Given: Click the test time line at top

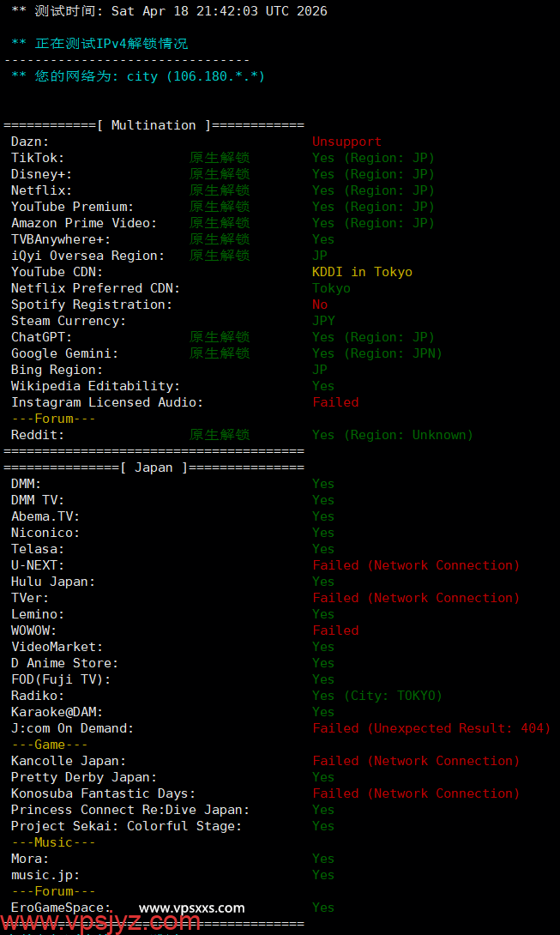Looking at the screenshot, I should click(169, 11).
